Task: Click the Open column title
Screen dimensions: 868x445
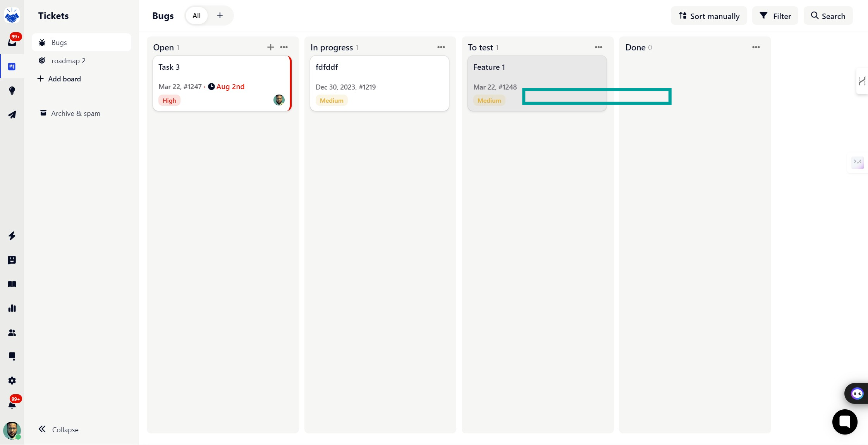Action: coord(163,47)
